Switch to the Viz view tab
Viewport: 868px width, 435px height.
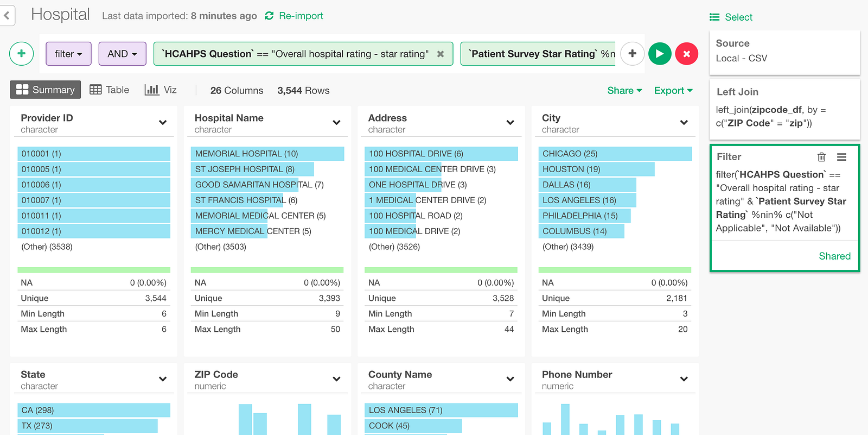(x=161, y=90)
